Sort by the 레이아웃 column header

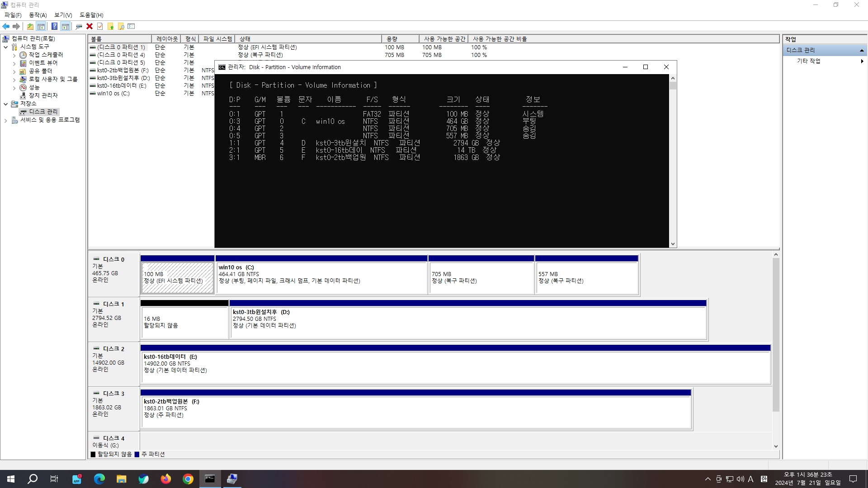point(166,39)
